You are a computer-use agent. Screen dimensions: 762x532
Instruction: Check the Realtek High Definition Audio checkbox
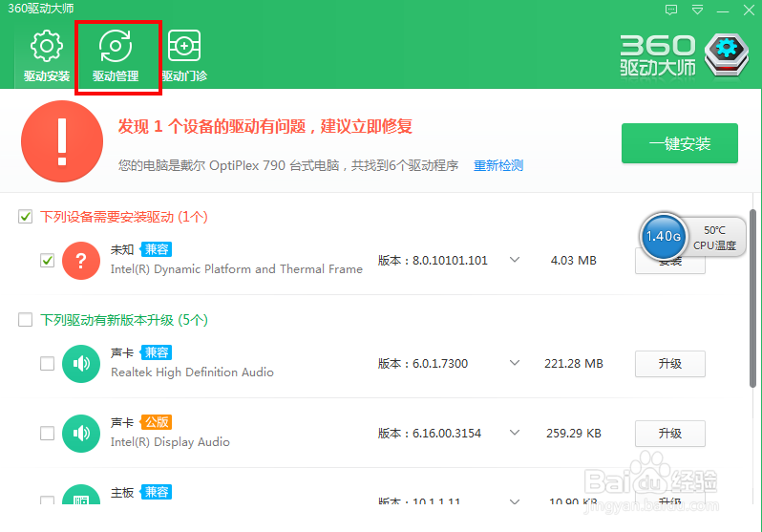coord(47,363)
